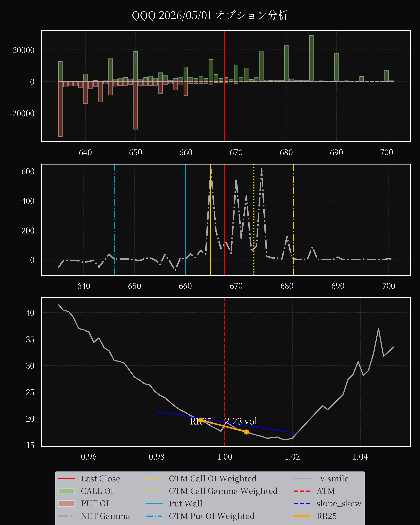Click the '0.98' moneyness axis label
Image resolution: width=420 pixels, height=525 pixels.
click(x=157, y=457)
